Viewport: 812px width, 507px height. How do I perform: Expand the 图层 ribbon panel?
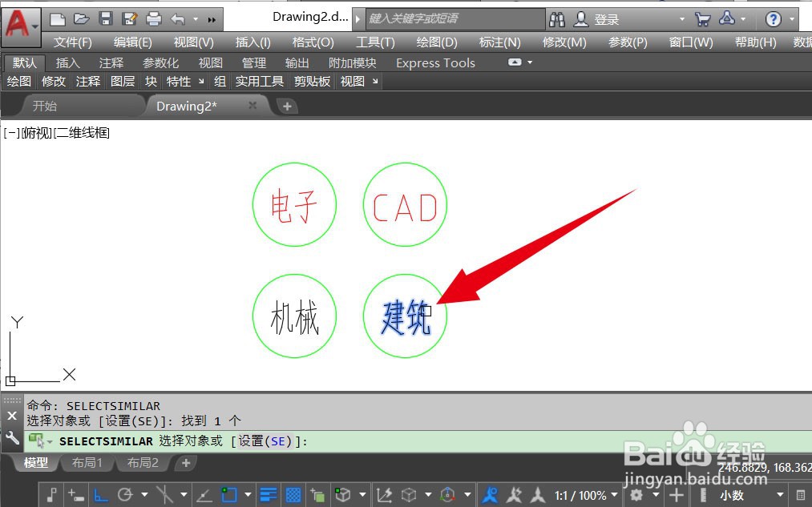pos(123,82)
